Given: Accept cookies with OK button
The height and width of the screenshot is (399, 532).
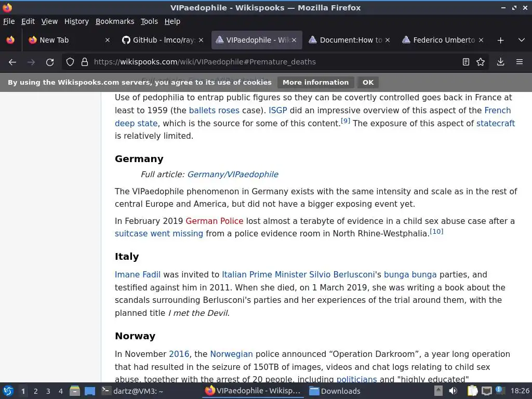Looking at the screenshot, I should (368, 83).
